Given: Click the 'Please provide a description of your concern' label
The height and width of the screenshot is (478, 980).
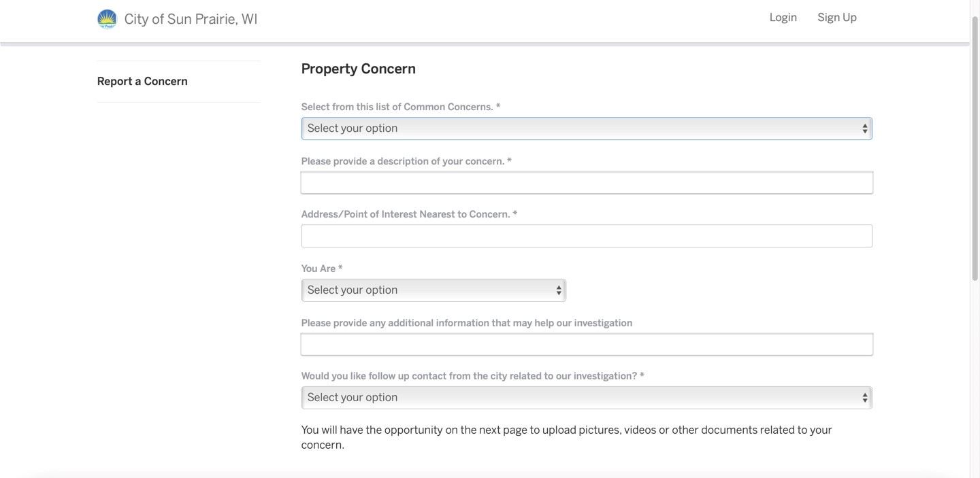Looking at the screenshot, I should coord(406,161).
